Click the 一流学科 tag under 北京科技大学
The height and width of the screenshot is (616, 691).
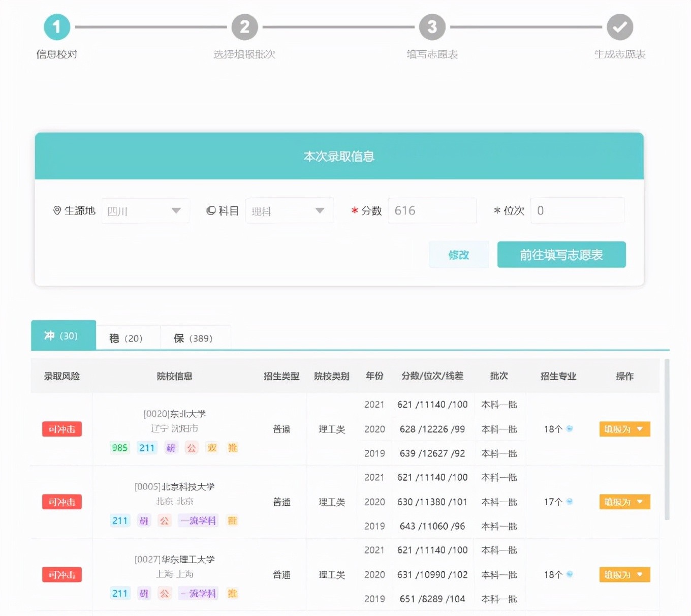click(198, 520)
